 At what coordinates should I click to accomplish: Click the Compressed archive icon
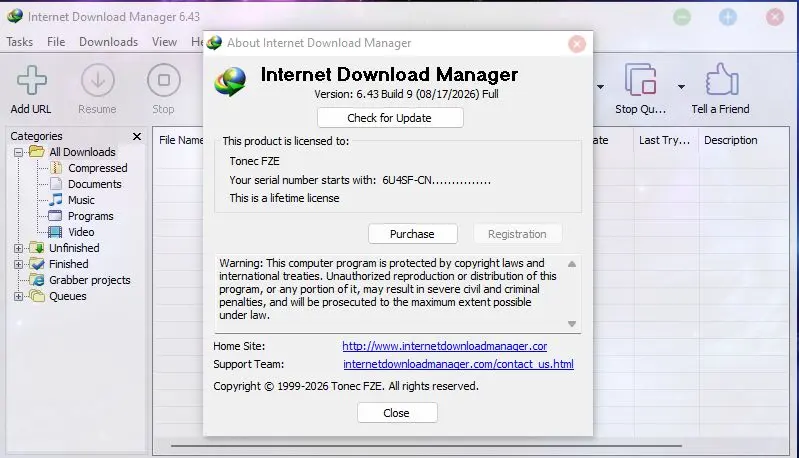56,168
